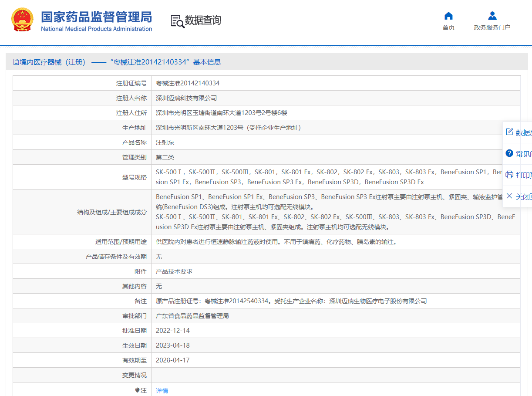Click the 产品储存条件及有效期 label
The width and height of the screenshot is (532, 396).
point(116,257)
